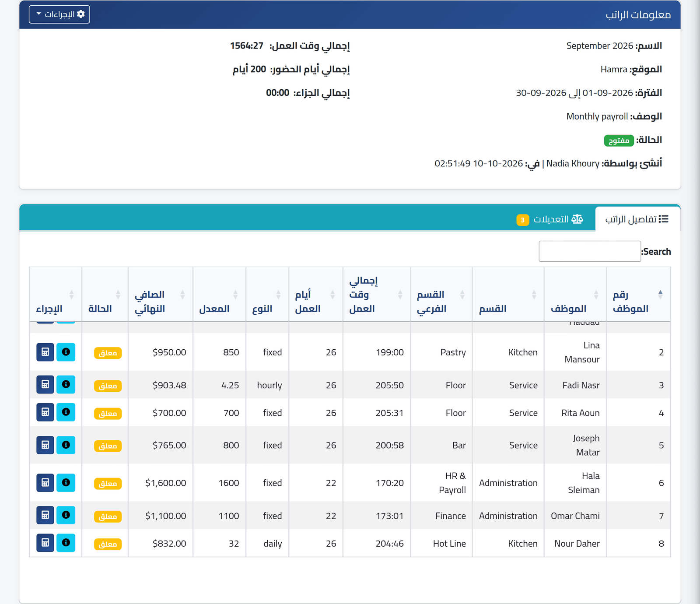The width and height of the screenshot is (700, 604).
Task: Sort table by القسم column
Action: coord(508,295)
